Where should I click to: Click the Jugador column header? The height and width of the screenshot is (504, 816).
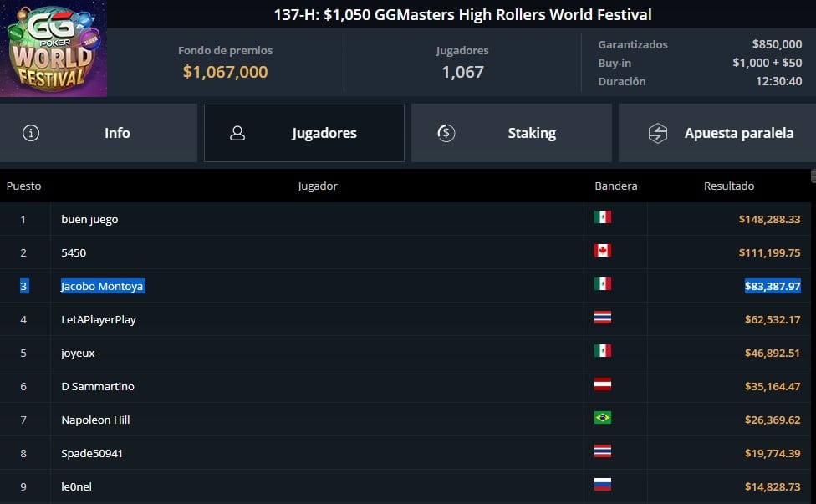[318, 186]
